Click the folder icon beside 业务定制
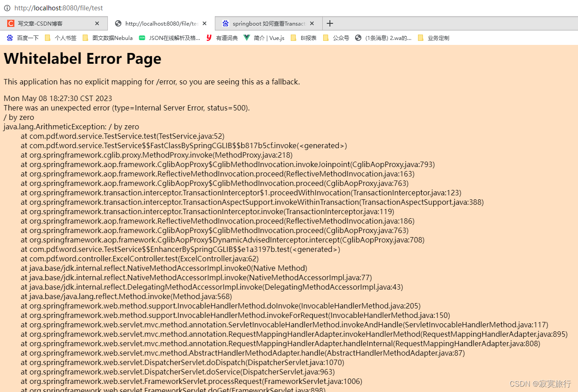 click(x=421, y=38)
